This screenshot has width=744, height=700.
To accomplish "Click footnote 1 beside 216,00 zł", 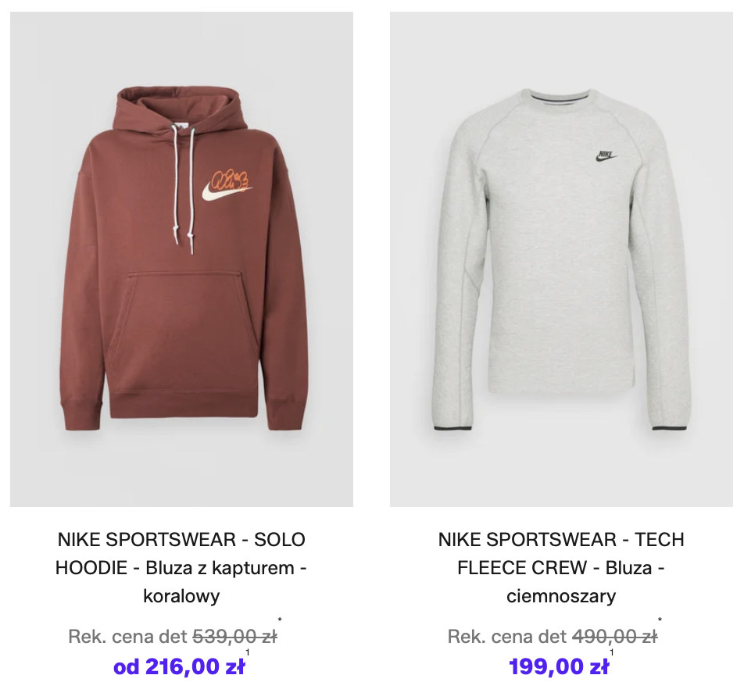I will [248, 652].
